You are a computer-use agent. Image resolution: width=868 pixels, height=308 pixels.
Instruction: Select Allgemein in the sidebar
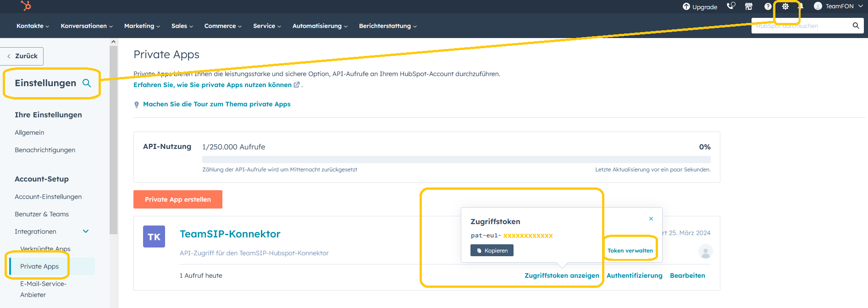(29, 132)
